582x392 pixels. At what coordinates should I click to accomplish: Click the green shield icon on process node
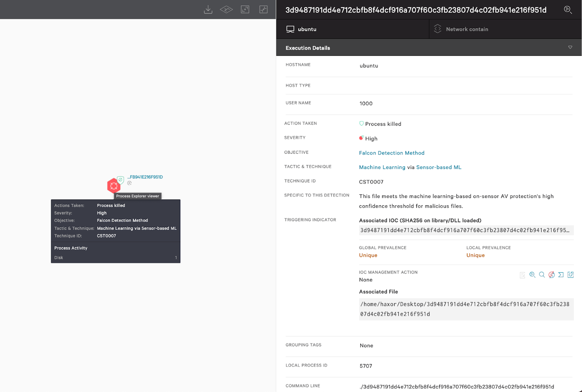[x=120, y=180]
